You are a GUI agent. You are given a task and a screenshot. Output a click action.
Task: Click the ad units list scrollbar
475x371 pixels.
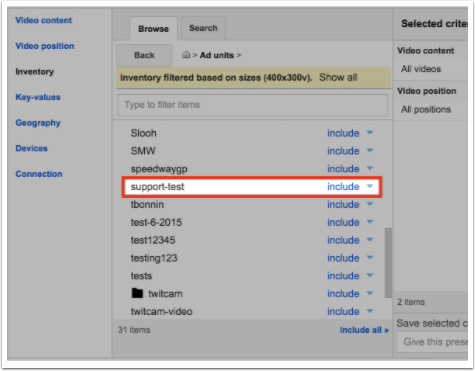point(388,263)
